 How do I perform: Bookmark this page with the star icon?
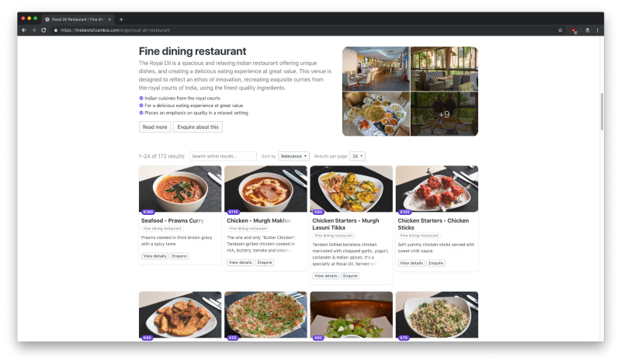[560, 30]
